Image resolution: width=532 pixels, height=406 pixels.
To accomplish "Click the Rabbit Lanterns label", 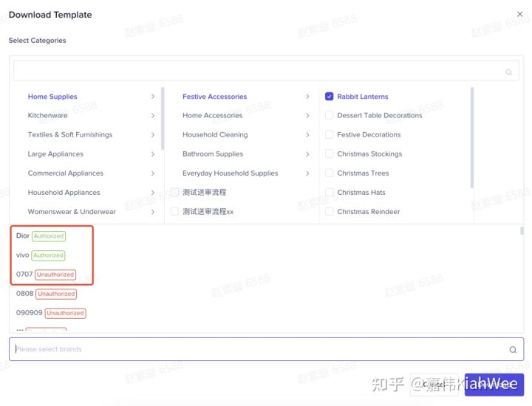I will [x=362, y=97].
